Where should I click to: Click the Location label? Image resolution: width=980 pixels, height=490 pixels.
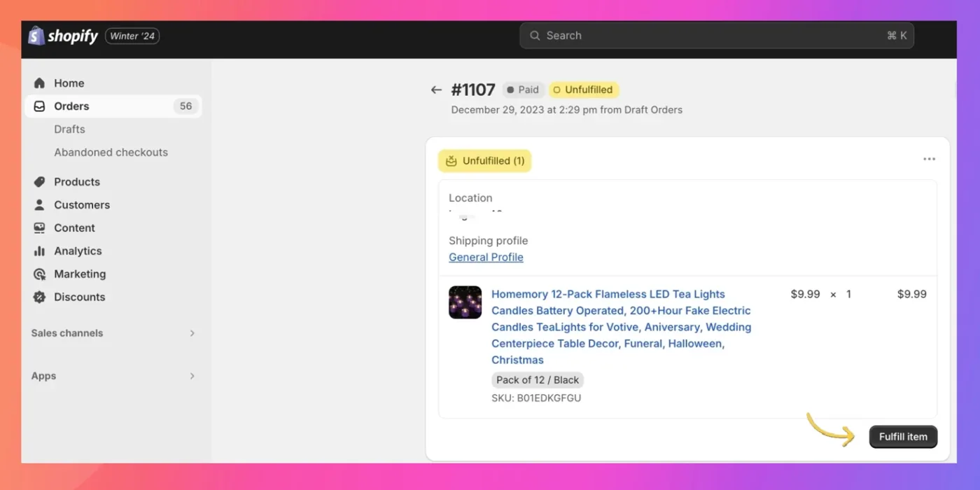pyautogui.click(x=470, y=198)
